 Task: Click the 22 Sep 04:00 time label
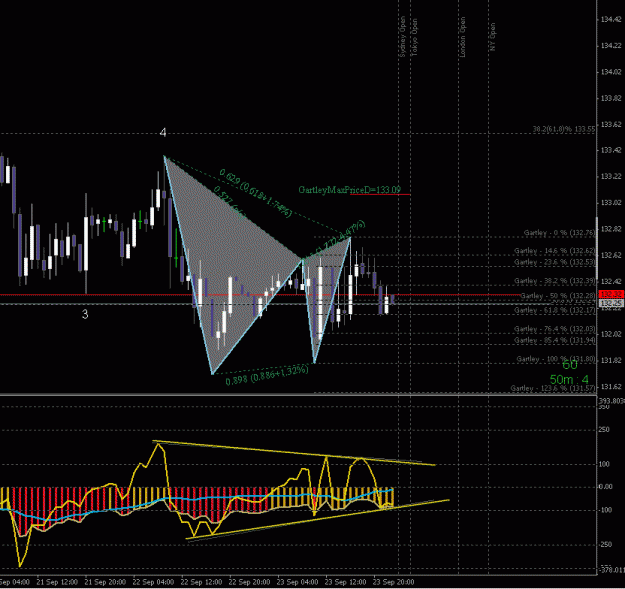pyautogui.click(x=153, y=582)
